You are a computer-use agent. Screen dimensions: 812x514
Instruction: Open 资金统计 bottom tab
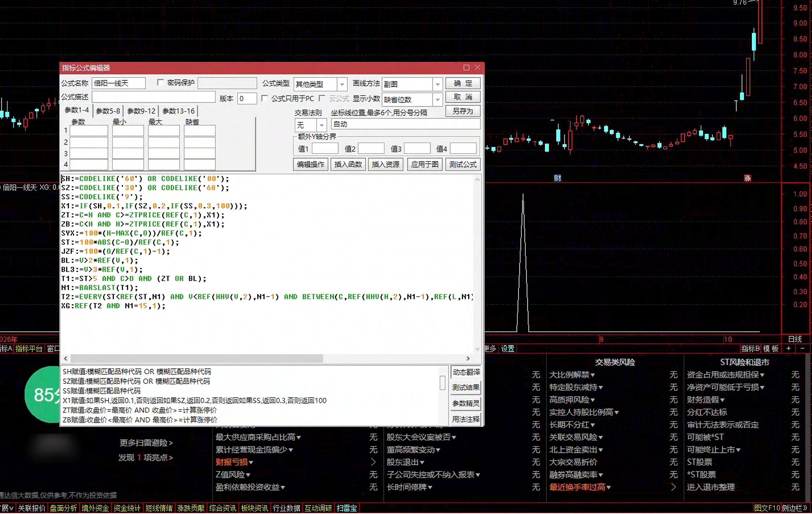tap(127, 508)
